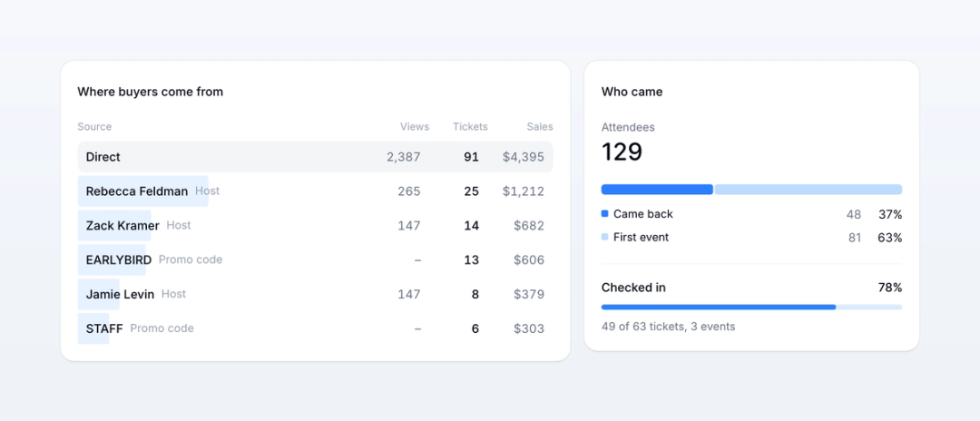Click the Source column header
980x421 pixels.
(94, 127)
